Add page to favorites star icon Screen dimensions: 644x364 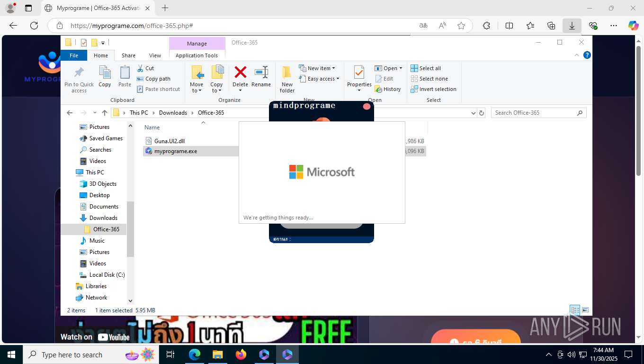[x=461, y=26]
